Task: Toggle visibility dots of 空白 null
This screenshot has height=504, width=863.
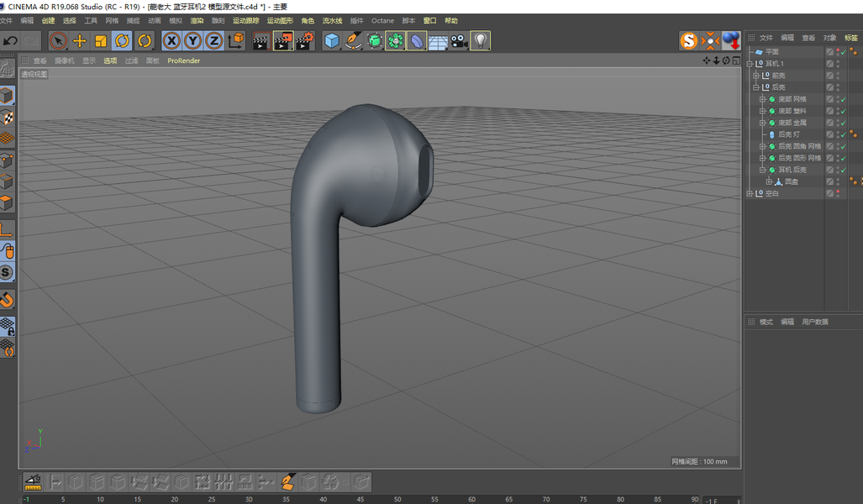Action: [838, 194]
